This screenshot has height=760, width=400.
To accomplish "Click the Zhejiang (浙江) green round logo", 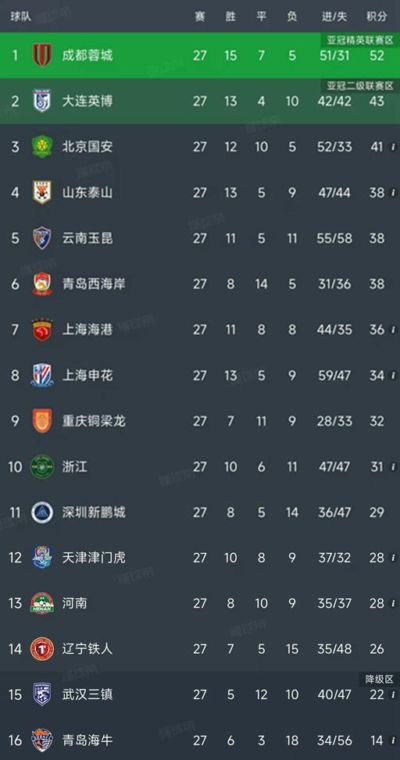I will pos(42,467).
